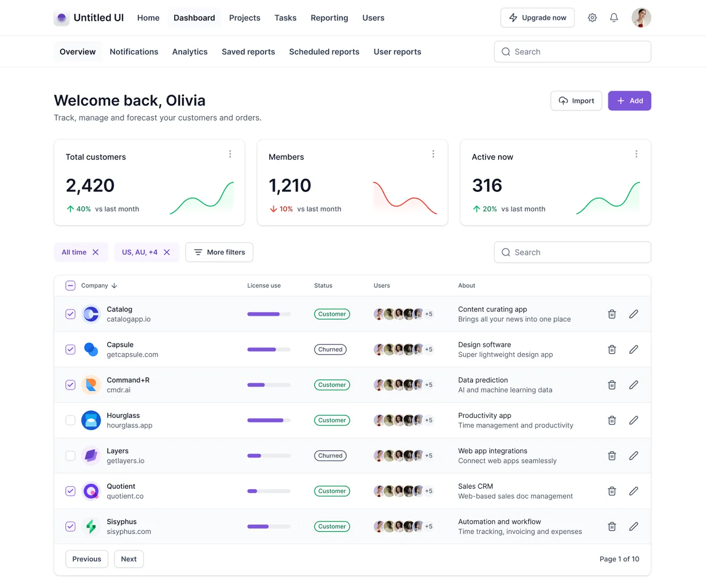706x588 pixels.
Task: Switch to the Analytics tab
Action: coord(190,52)
